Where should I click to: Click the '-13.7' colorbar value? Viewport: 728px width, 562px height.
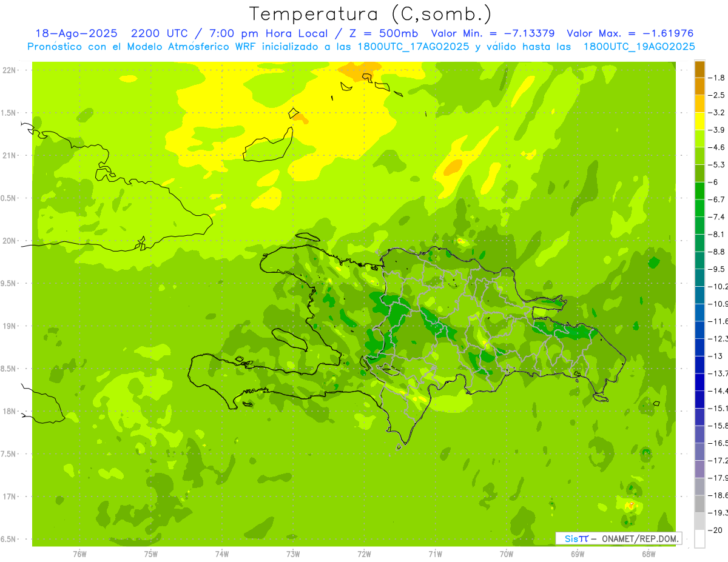pos(718,373)
